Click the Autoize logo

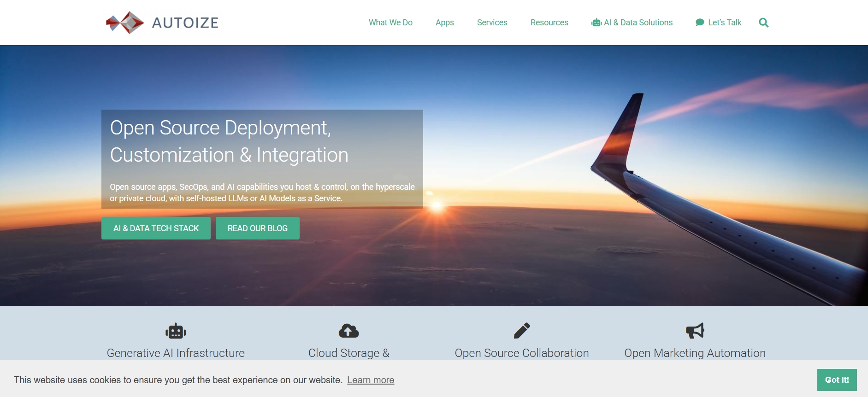tap(162, 23)
